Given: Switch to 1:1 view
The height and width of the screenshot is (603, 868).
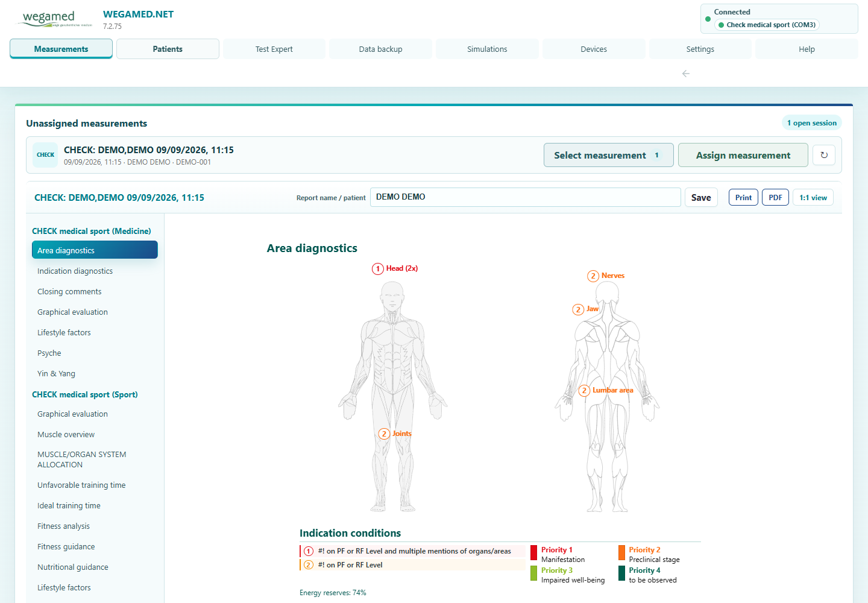Looking at the screenshot, I should pyautogui.click(x=813, y=197).
